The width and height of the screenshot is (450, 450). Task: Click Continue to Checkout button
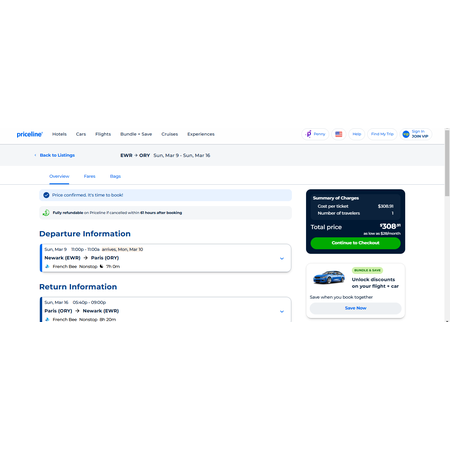point(355,243)
